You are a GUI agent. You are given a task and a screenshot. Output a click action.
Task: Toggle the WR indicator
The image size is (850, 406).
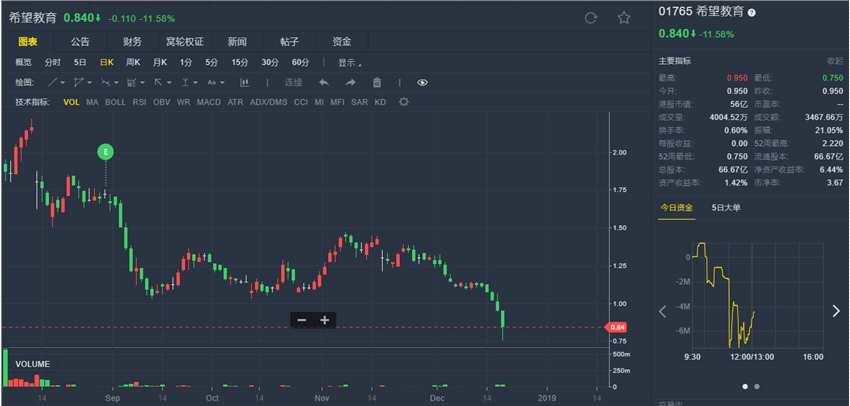coord(183,102)
